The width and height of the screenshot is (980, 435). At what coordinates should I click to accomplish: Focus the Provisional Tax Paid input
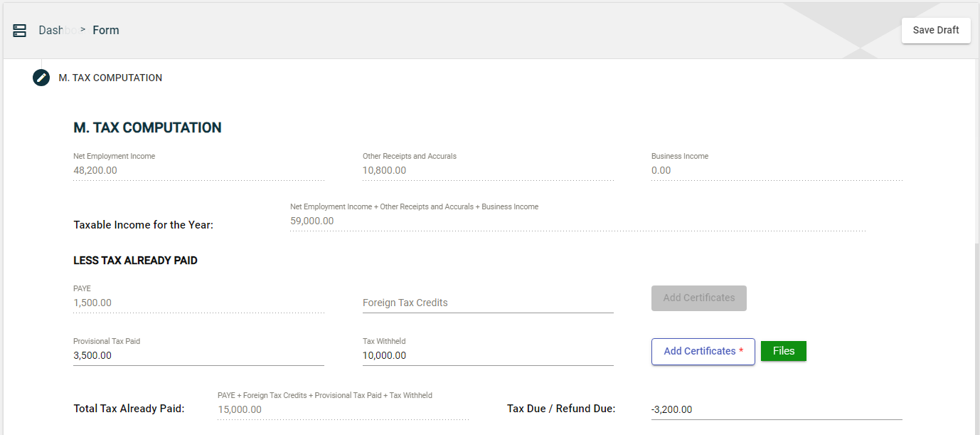[198, 356]
